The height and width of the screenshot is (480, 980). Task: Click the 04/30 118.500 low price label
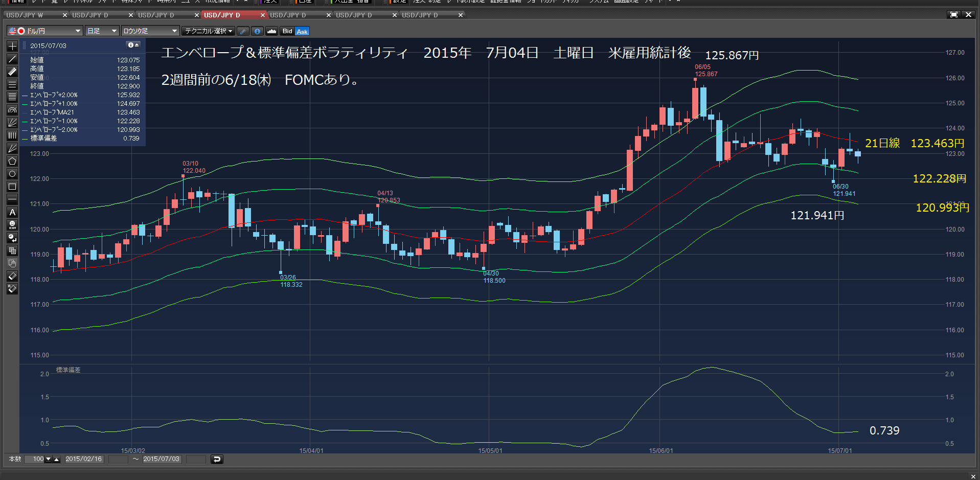pyautogui.click(x=494, y=277)
